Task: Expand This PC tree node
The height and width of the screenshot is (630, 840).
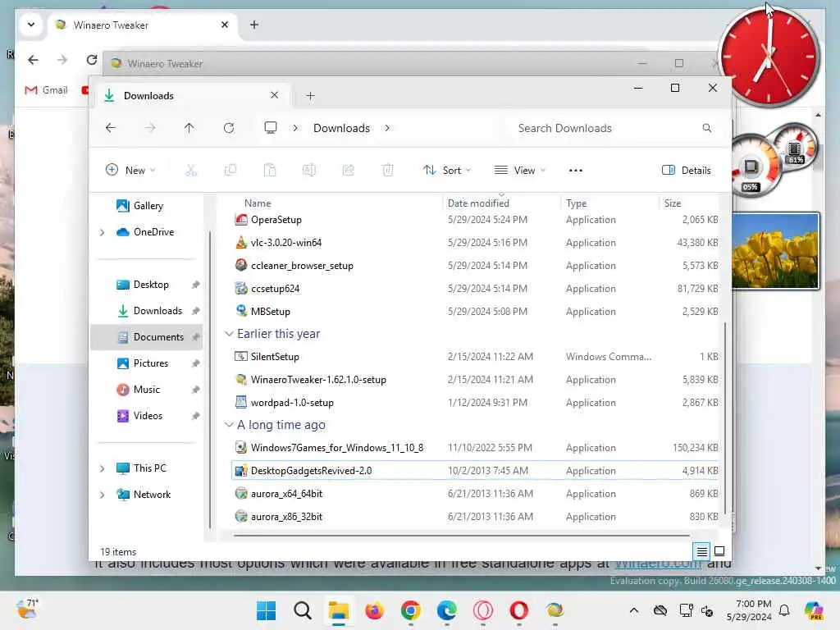Action: 103,468
